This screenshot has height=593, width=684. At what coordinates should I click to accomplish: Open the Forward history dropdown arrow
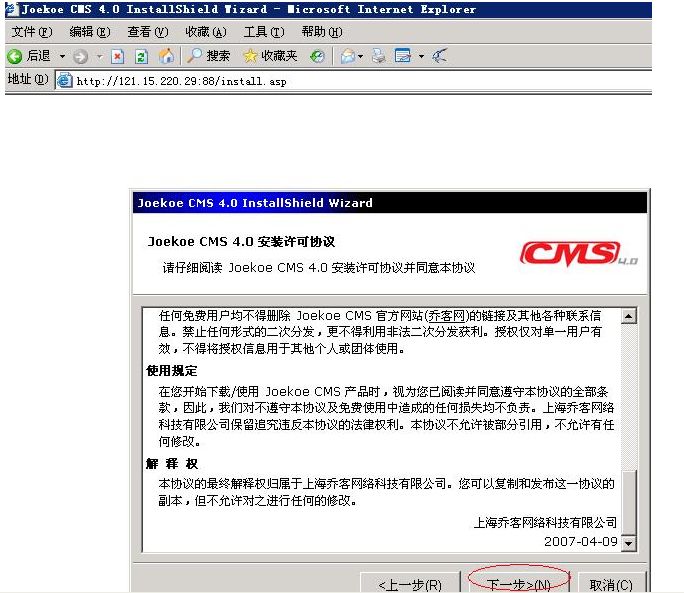pos(100,56)
